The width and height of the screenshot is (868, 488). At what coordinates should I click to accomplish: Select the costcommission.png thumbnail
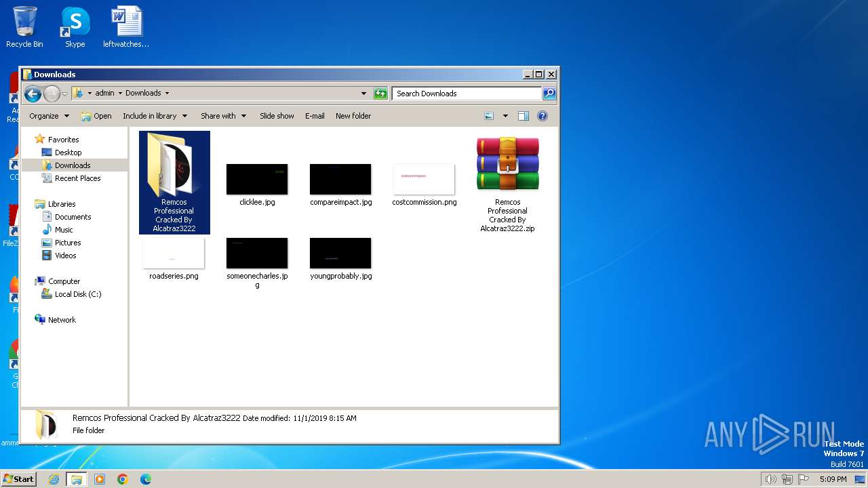[x=424, y=180]
